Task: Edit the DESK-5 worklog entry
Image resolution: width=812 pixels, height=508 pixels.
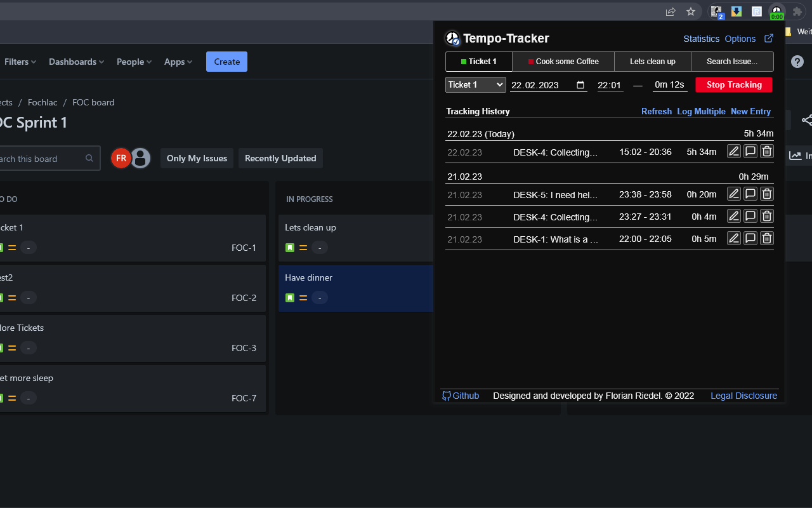Action: (733, 194)
